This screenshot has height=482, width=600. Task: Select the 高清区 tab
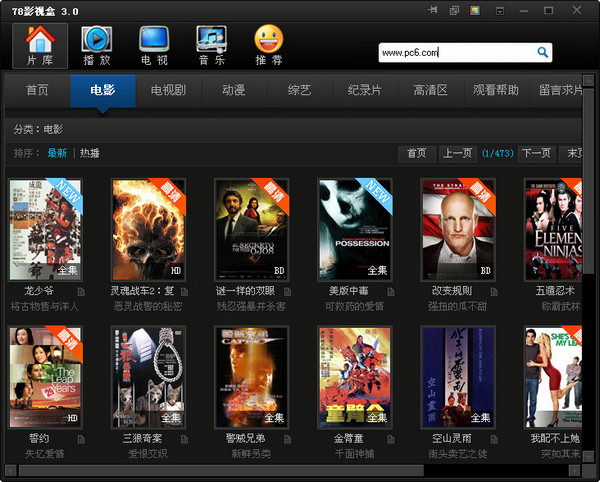point(430,90)
